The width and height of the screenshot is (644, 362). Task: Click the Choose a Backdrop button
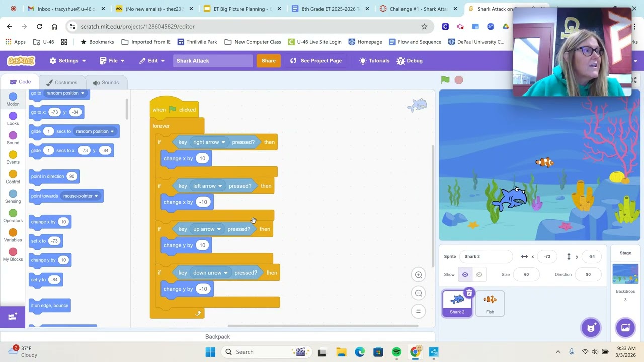(x=625, y=327)
